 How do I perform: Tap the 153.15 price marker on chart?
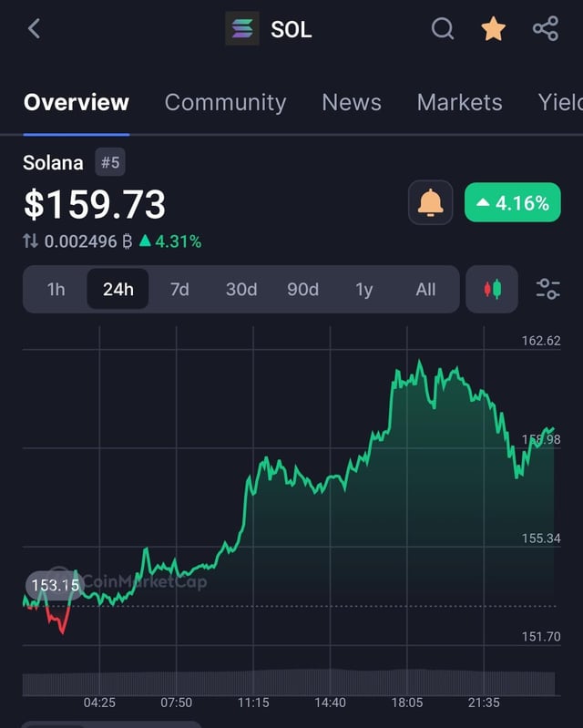[54, 585]
